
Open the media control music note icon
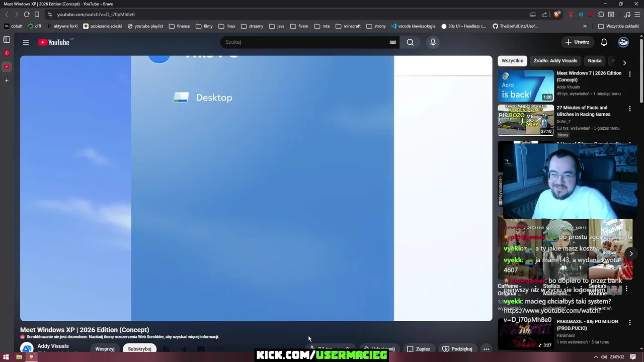point(627,15)
